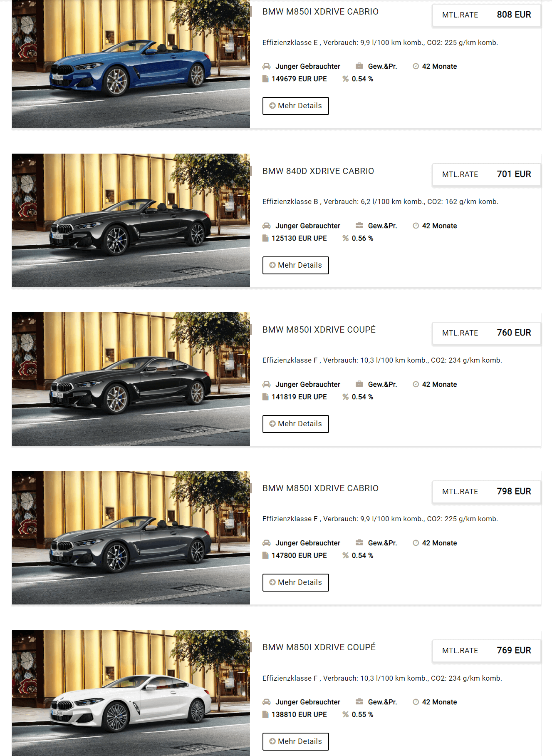Click clock icon next to 701 EUR listing's 42 Monate
552x756 pixels.
pyautogui.click(x=416, y=225)
